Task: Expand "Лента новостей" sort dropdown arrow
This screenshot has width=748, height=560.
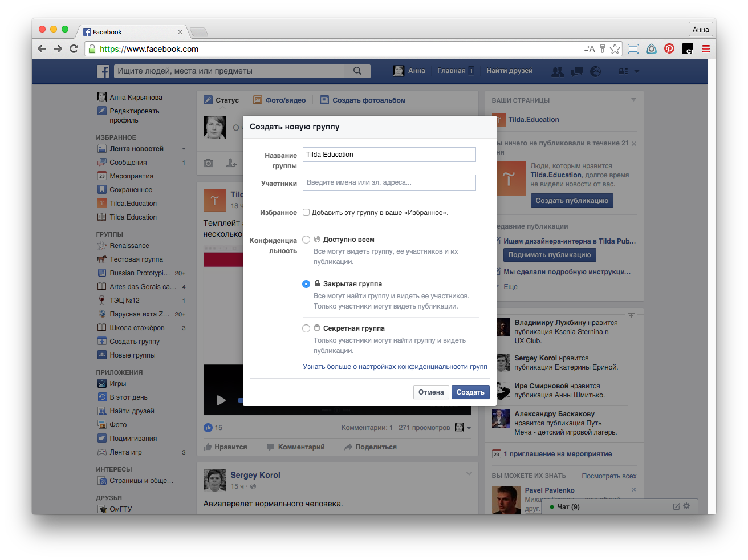Action: pos(184,149)
